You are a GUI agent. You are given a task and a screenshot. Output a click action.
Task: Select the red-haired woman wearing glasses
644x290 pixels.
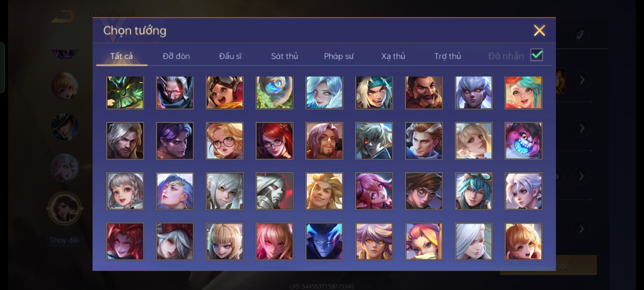pyautogui.click(x=274, y=141)
